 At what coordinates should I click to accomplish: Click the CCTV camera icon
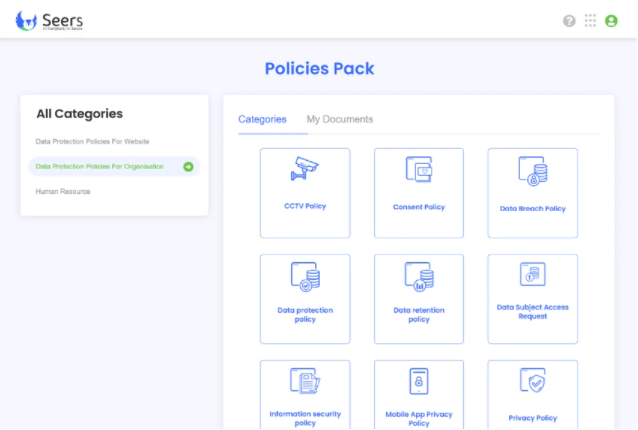click(305, 168)
